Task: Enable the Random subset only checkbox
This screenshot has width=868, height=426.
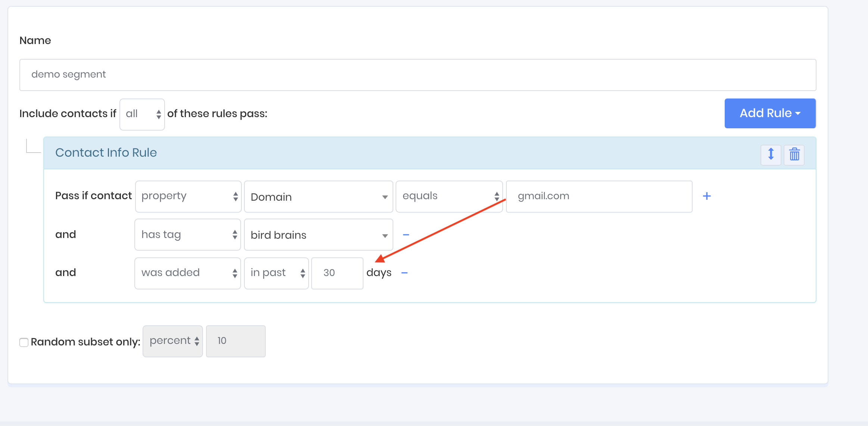Action: pos(24,342)
